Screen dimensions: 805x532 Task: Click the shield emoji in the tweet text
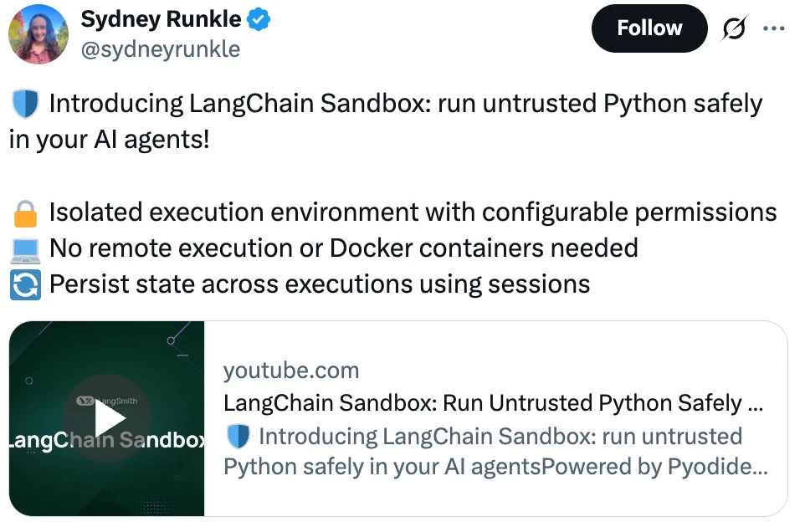pos(25,104)
